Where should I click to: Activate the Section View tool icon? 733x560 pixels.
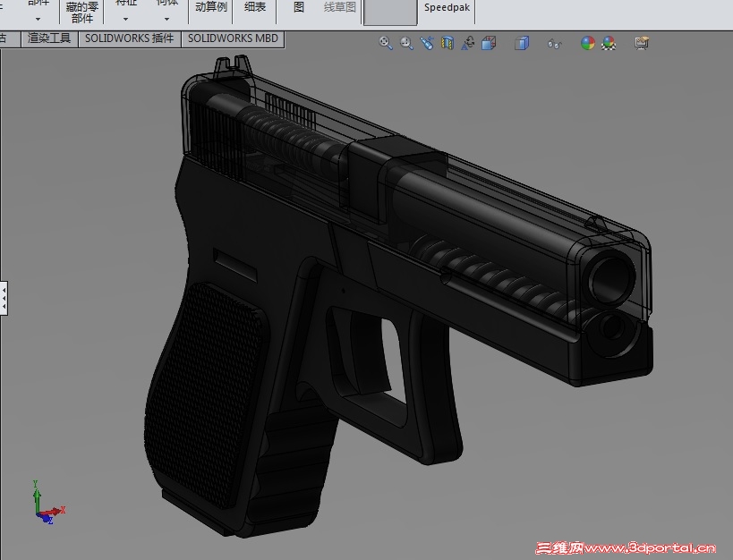click(447, 42)
